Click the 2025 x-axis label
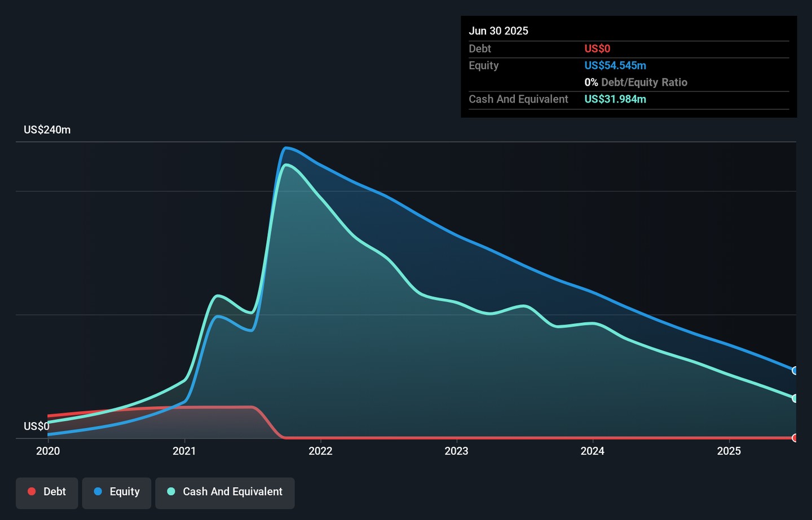The image size is (812, 520). coord(729,451)
